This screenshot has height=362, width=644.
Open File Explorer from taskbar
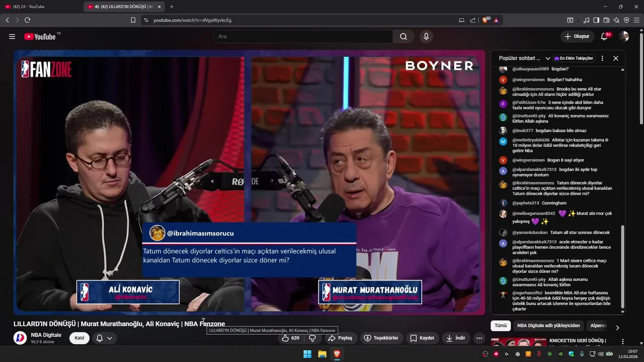pyautogui.click(x=322, y=354)
